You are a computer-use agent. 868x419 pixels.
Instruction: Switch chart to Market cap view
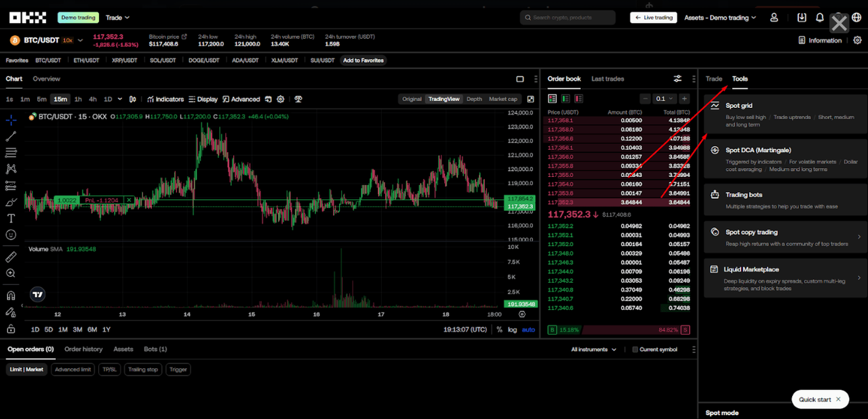tap(503, 99)
